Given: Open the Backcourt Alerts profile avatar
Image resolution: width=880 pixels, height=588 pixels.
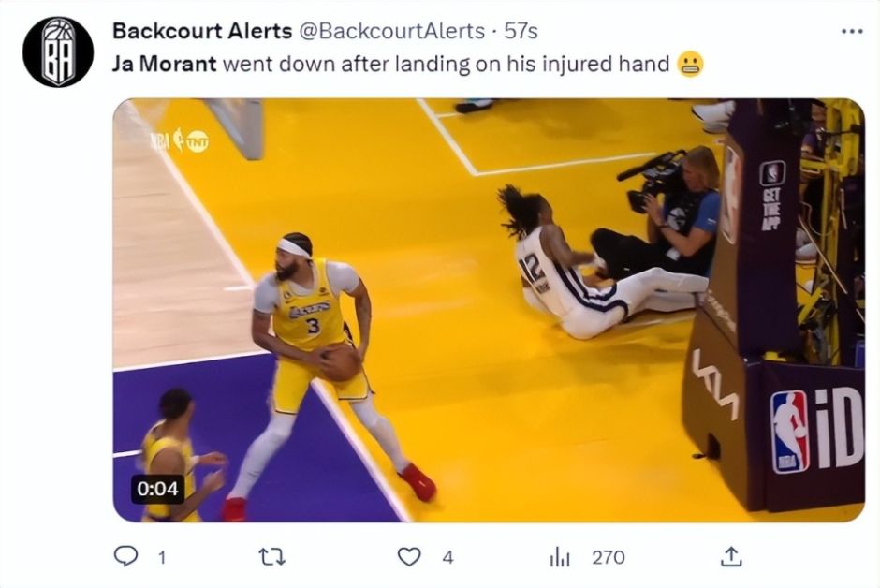Looking at the screenshot, I should pos(58,51).
